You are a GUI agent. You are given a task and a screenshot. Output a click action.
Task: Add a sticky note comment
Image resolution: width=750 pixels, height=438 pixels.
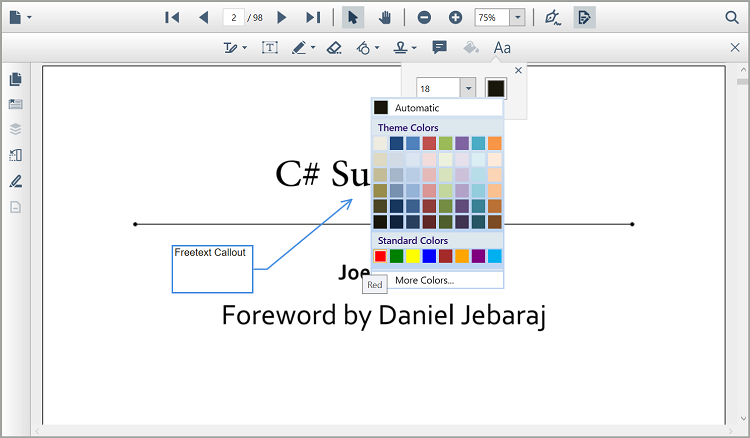coord(439,48)
